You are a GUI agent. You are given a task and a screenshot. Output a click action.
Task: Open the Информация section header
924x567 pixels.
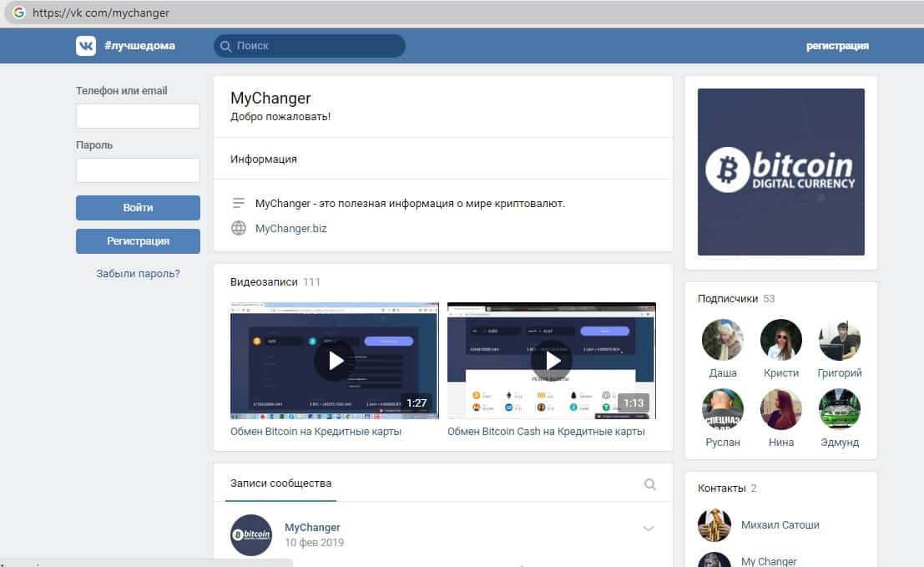point(264,159)
